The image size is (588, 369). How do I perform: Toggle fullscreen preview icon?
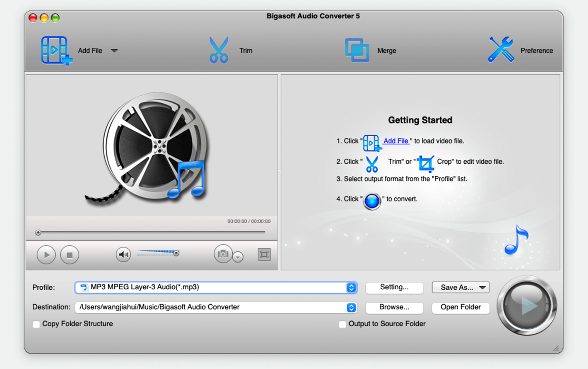[264, 254]
